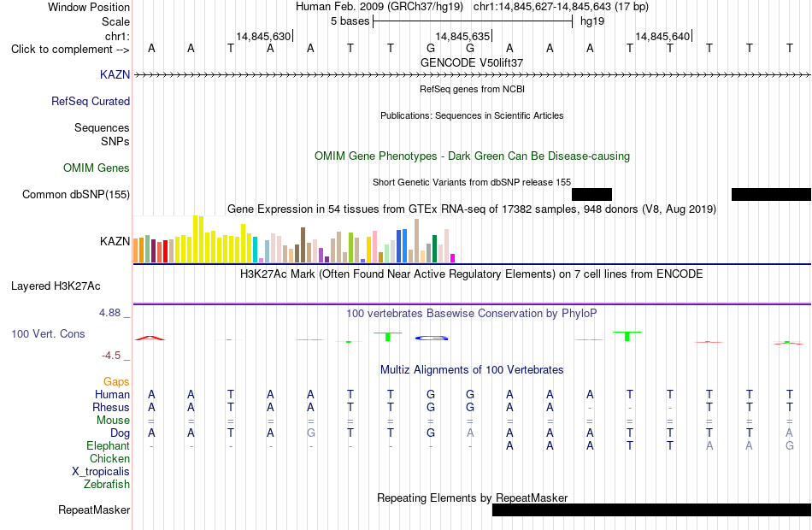The image size is (812, 530).
Task: Select the SNPs track label
Action: point(115,141)
